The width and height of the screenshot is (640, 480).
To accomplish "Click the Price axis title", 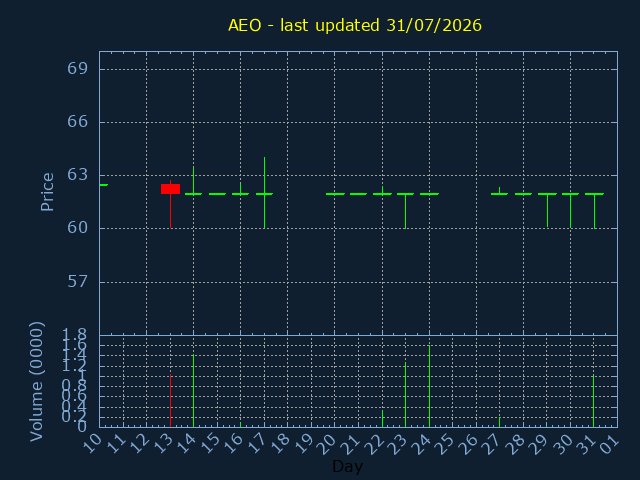I will coord(47,192).
